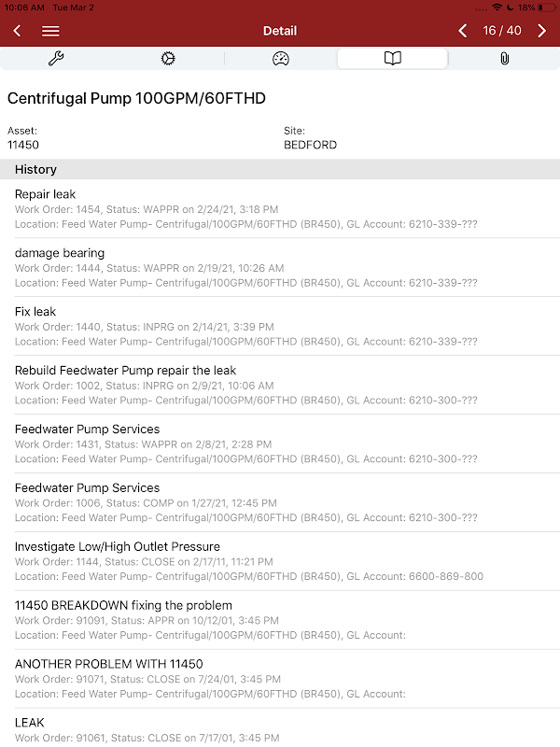Open Rebuild Feedwater Pump repair entry
The height and width of the screenshot is (747, 560).
point(280,386)
